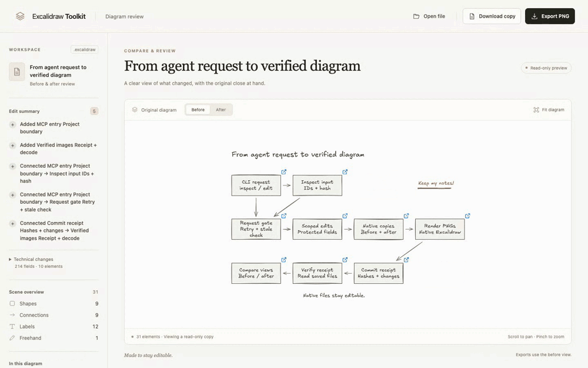The height and width of the screenshot is (368, 588).
Task: Click the Fit diagram frame icon
Action: (x=536, y=110)
